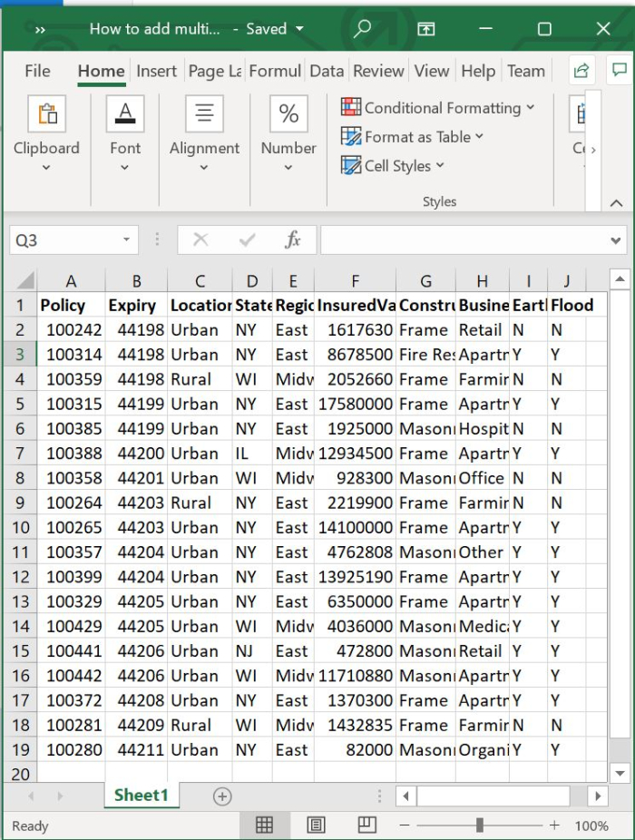This screenshot has width=635, height=840.
Task: Switch to Page Break Preview
Action: (367, 825)
